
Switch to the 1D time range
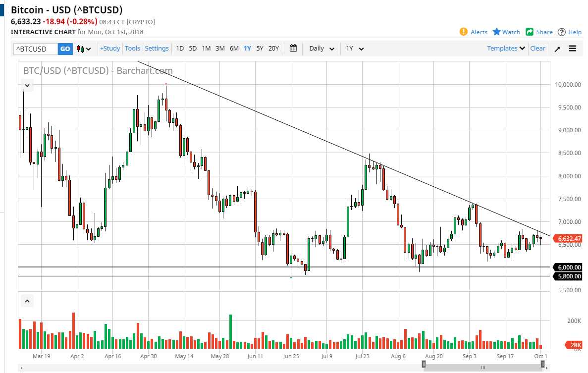179,48
